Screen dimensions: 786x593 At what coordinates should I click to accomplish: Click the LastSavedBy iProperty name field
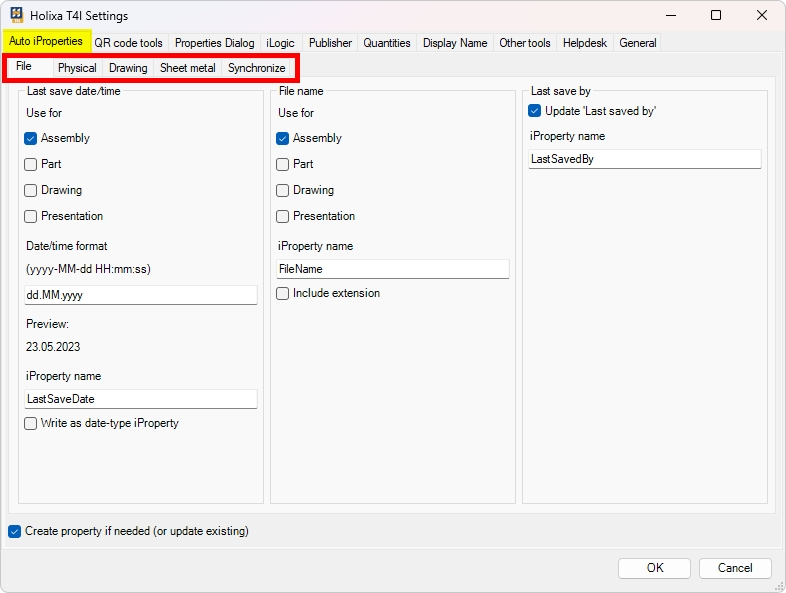[644, 159]
